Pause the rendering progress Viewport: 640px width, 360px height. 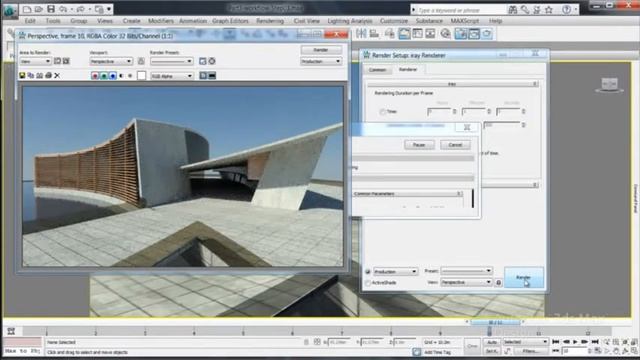tap(419, 145)
